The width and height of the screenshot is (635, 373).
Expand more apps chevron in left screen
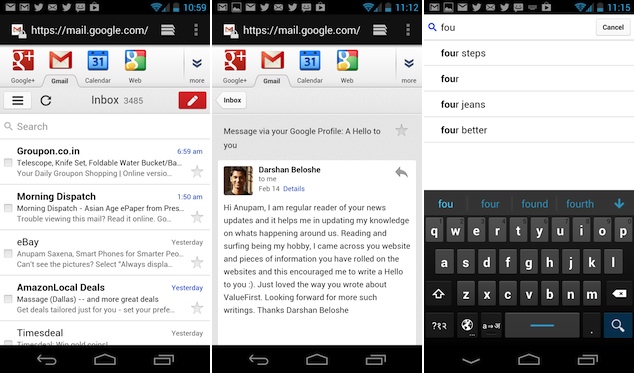tap(197, 67)
